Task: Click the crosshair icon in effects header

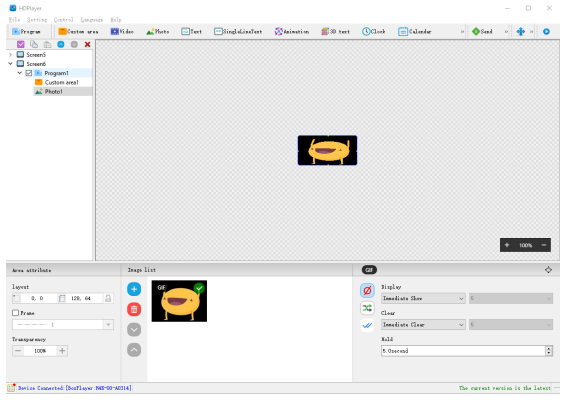Action: click(x=548, y=270)
